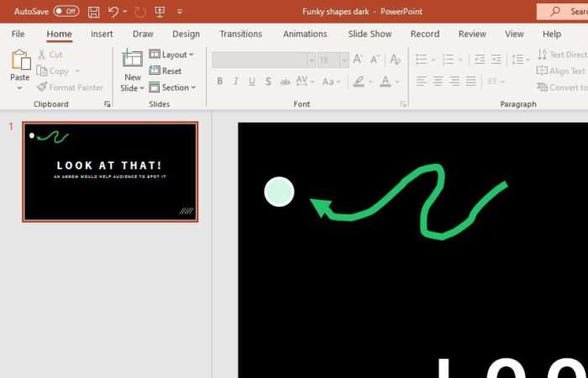This screenshot has height=378, width=588.
Task: Toggle Underline formatting
Action: (252, 81)
